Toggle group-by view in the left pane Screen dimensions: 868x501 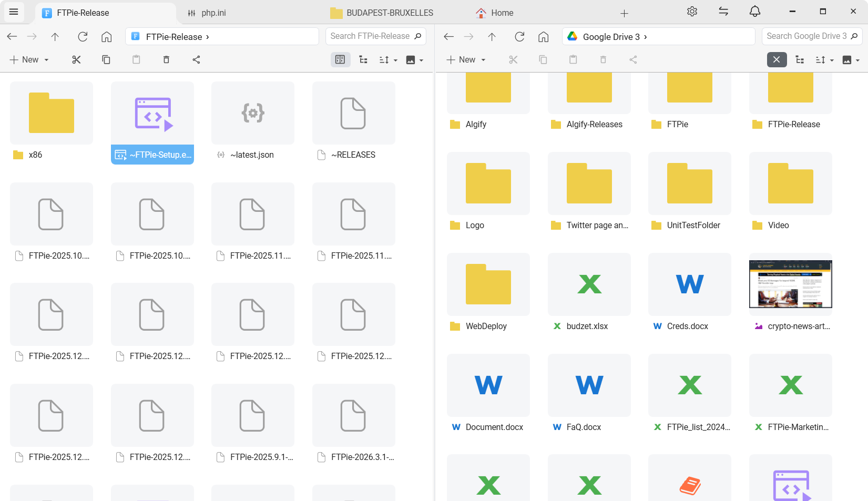363,59
